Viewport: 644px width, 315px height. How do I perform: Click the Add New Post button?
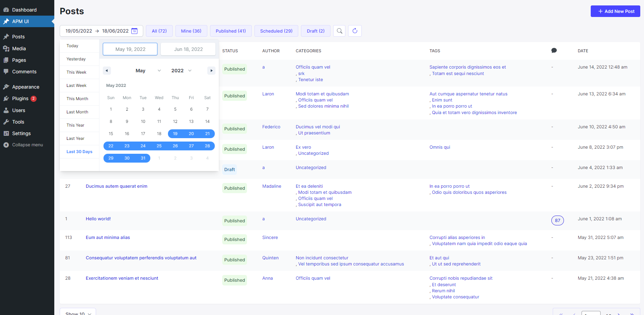tap(615, 11)
